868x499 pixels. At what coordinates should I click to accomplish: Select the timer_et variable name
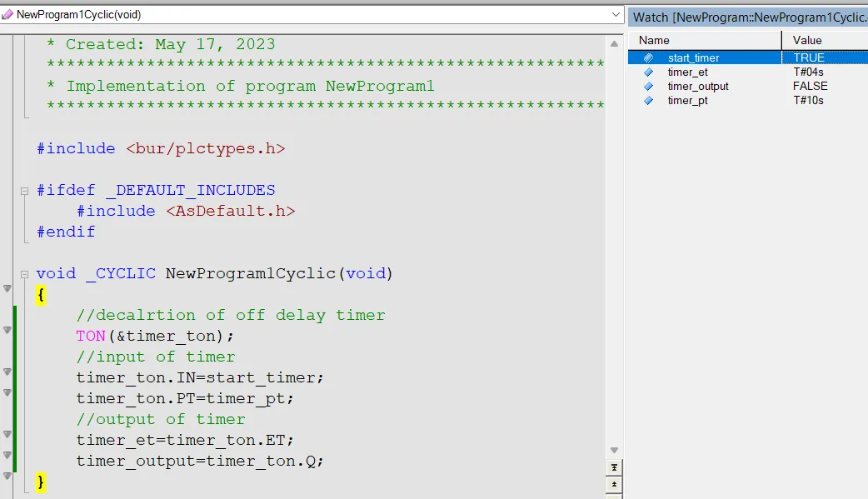point(687,72)
